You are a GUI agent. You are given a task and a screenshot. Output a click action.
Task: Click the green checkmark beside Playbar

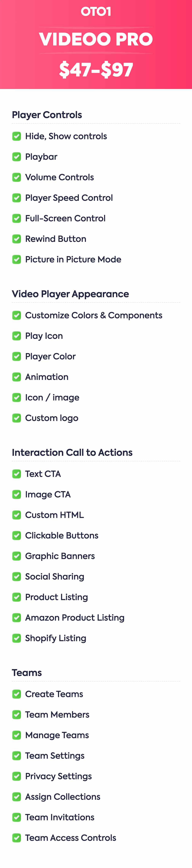17,157
